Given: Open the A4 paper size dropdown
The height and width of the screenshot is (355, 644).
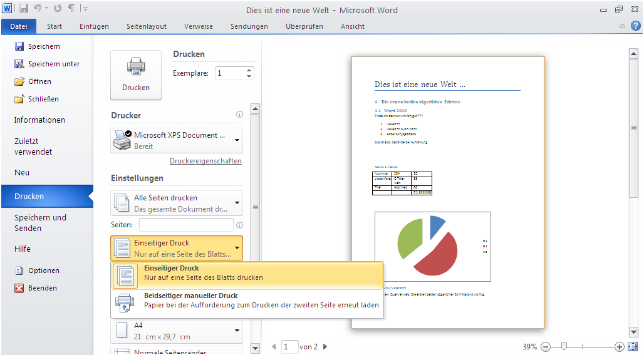Looking at the screenshot, I should tap(177, 331).
